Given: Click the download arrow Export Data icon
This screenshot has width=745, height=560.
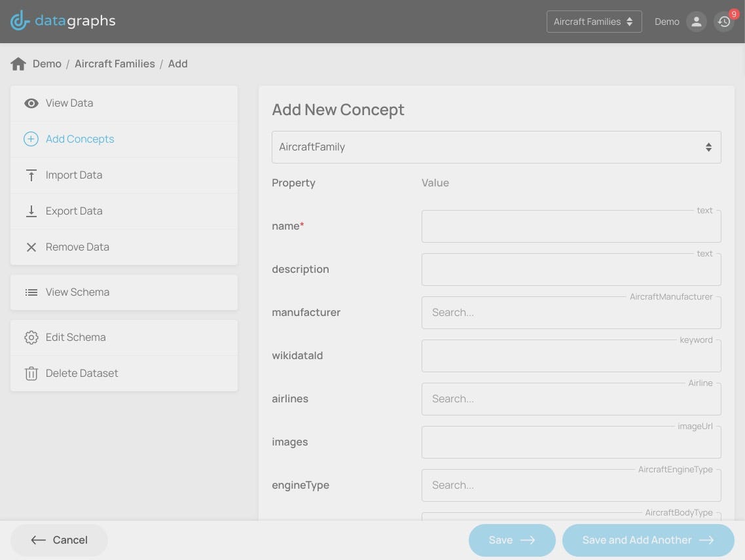Looking at the screenshot, I should coord(31,211).
